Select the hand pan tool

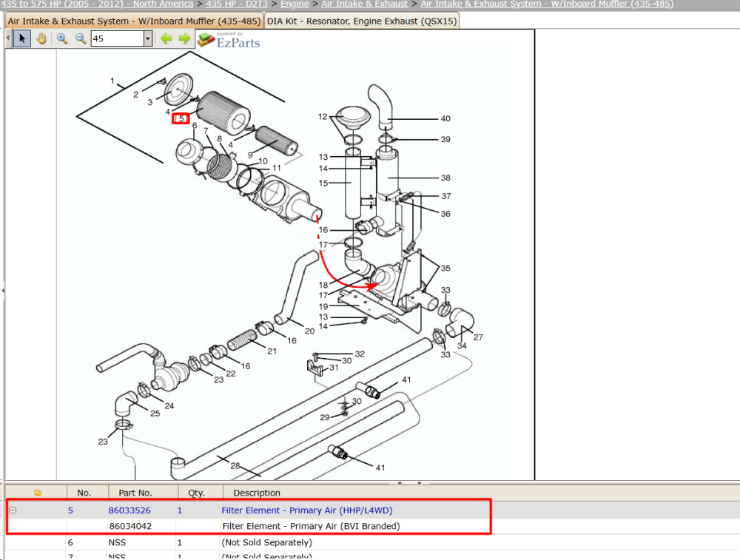41,38
